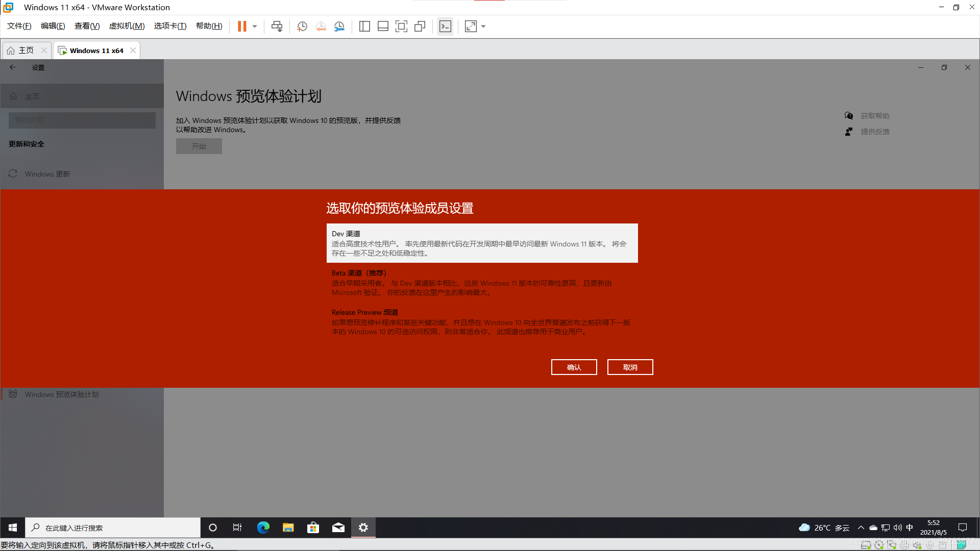Image resolution: width=980 pixels, height=551 pixels.
Task: Open Windows 更新 in the sidebar
Action: [82, 174]
